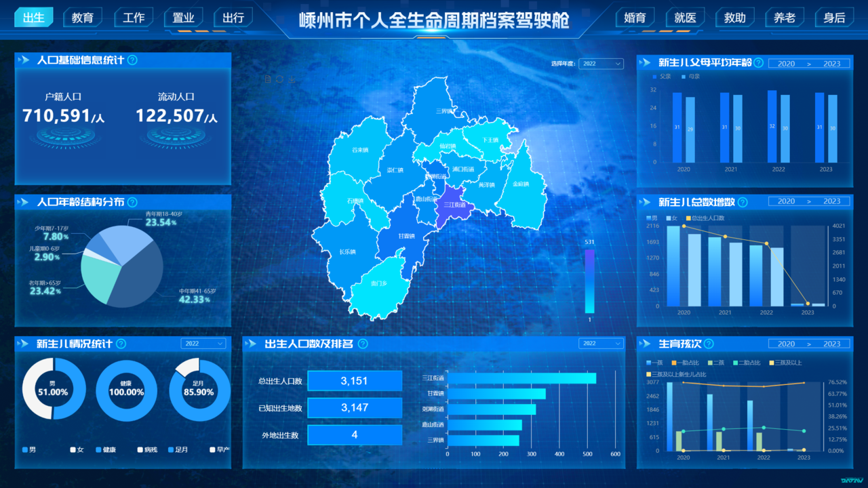Open 2020>2023 range picker for 新生儿总数增数
This screenshot has height=488, width=868.
pyautogui.click(x=809, y=201)
